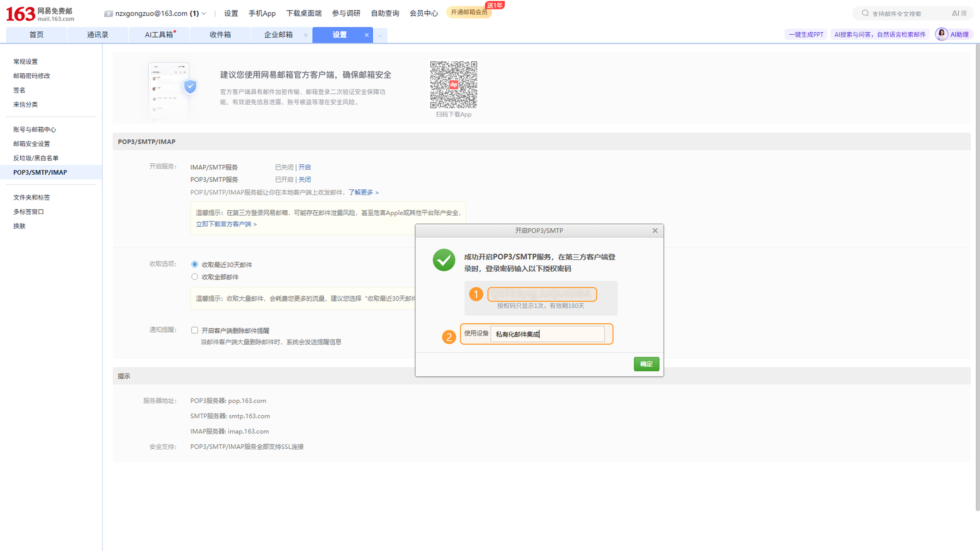Close the 企业邮箱 tab via its X

pyautogui.click(x=305, y=35)
